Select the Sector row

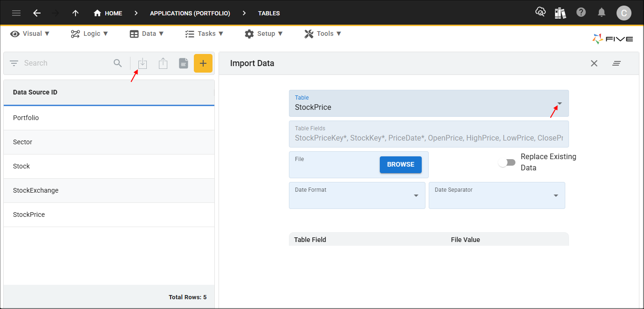tap(109, 142)
